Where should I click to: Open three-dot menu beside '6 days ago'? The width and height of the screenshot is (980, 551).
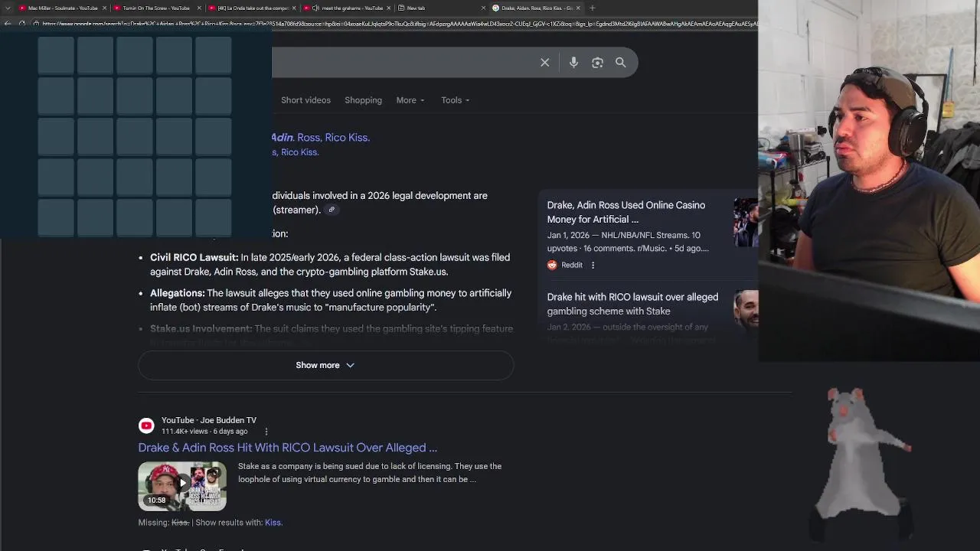[266, 432]
